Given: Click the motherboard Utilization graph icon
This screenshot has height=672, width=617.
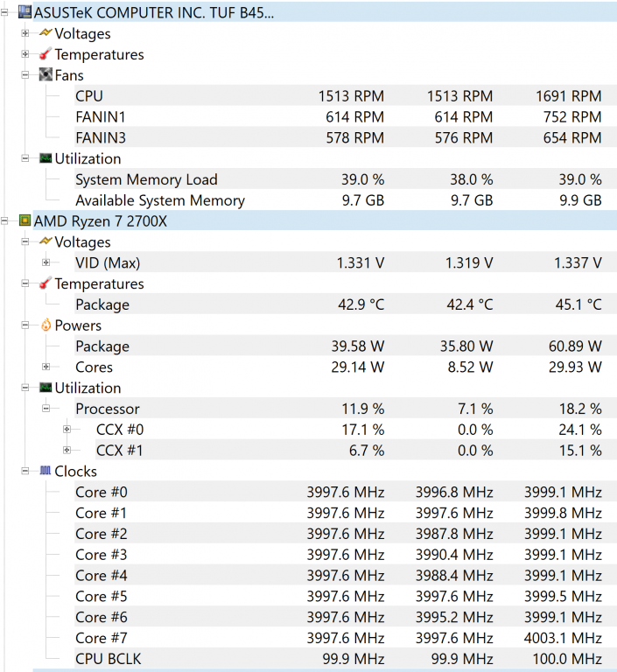Looking at the screenshot, I should (46, 158).
